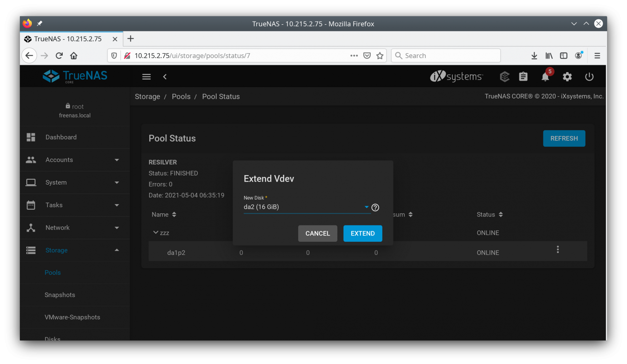Image resolution: width=627 pixels, height=364 pixels.
Task: Open page actions three-dot menu
Action: (x=354, y=56)
